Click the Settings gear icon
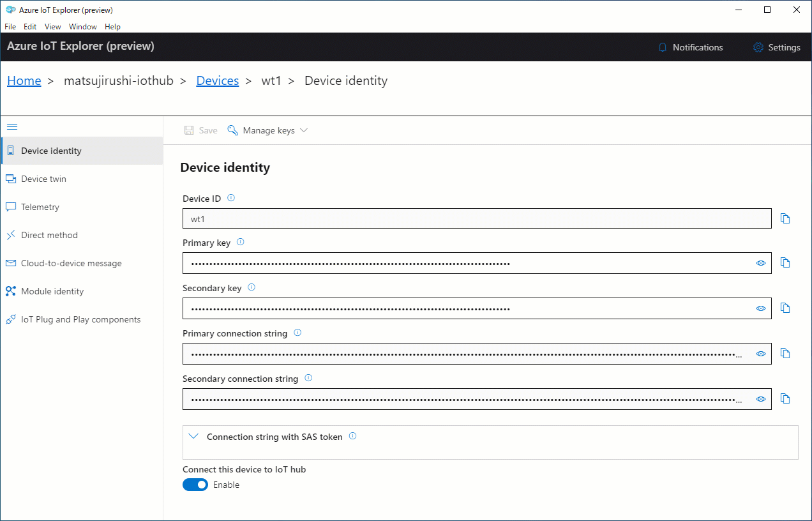The width and height of the screenshot is (812, 521). click(758, 47)
